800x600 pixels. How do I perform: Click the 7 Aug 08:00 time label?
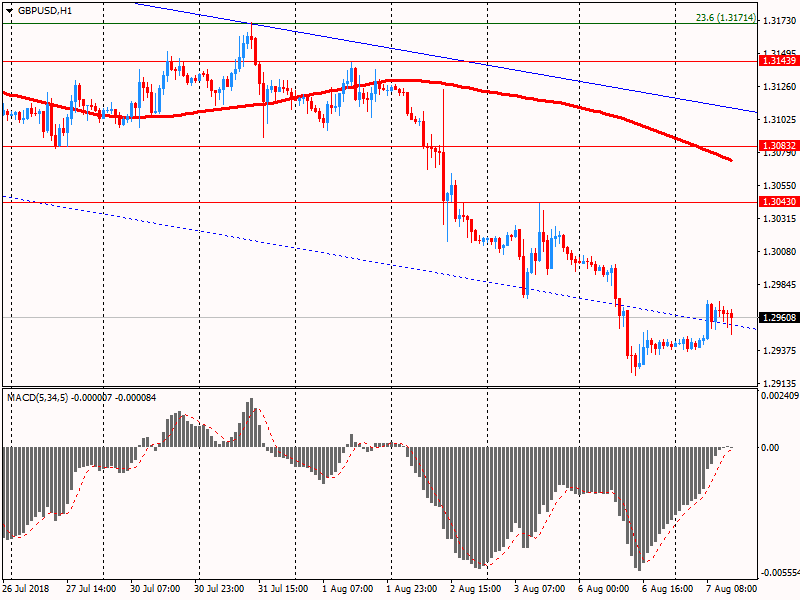tap(732, 588)
